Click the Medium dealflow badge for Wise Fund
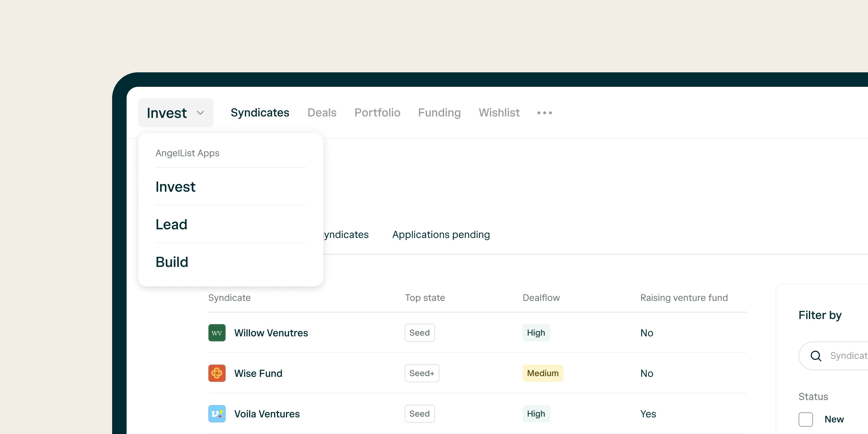868x434 pixels. coord(543,373)
